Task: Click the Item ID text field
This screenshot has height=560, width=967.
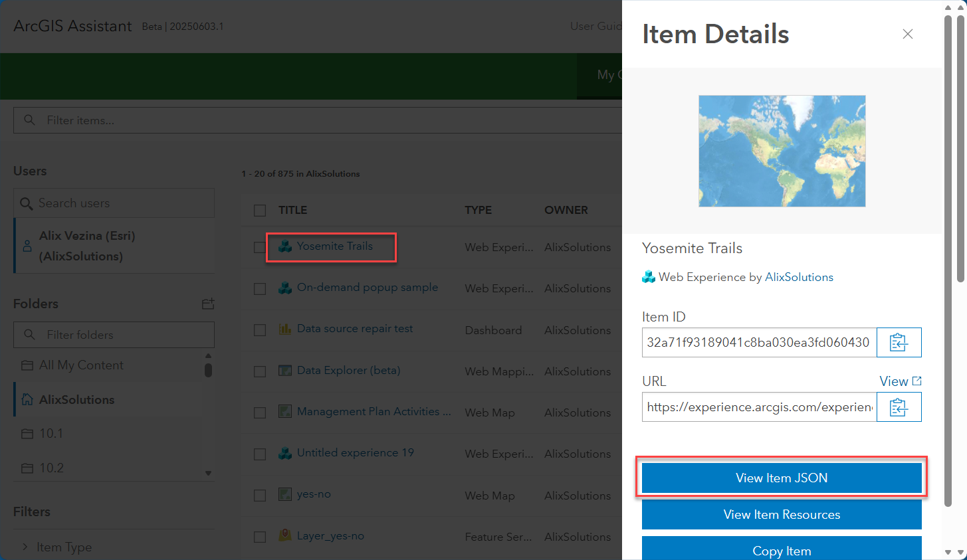Action: point(759,342)
